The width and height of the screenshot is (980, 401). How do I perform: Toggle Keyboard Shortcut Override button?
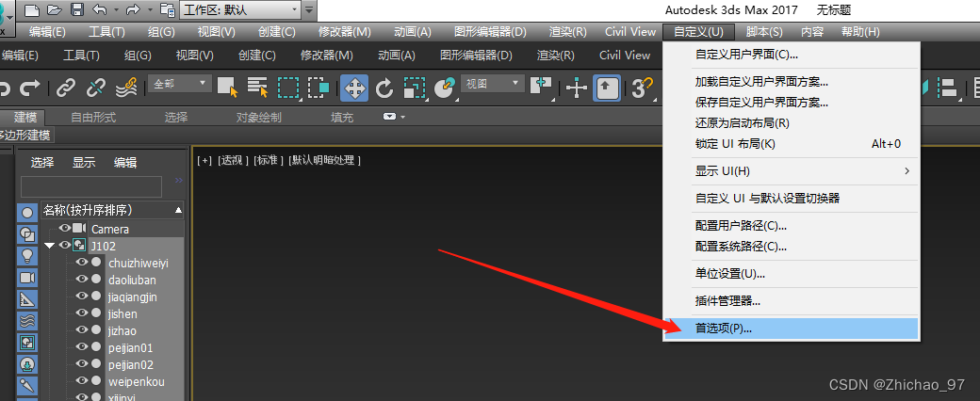(606, 88)
